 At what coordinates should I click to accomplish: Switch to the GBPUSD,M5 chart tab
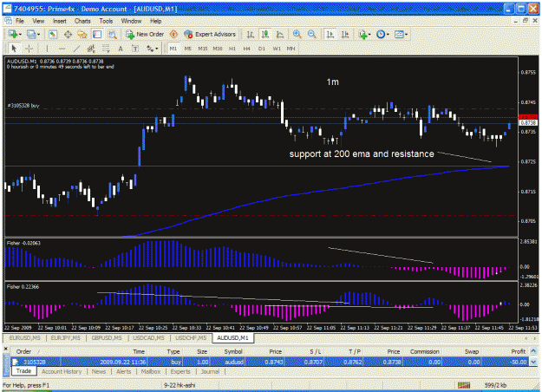click(x=107, y=337)
